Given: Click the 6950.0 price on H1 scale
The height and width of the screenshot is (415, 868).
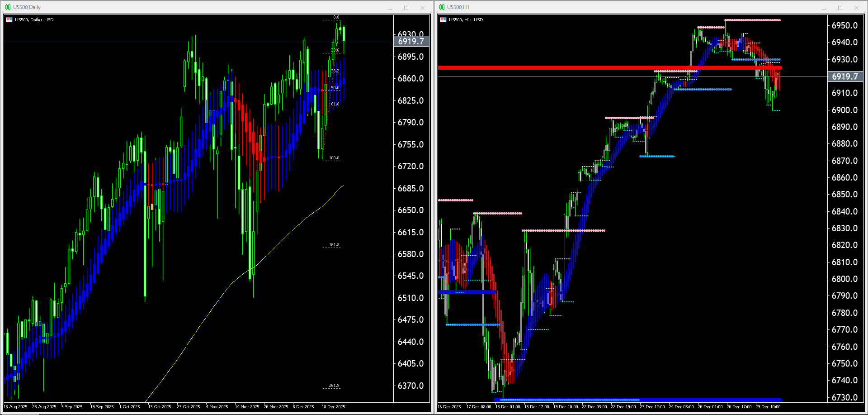Looking at the screenshot, I should click(x=844, y=25).
